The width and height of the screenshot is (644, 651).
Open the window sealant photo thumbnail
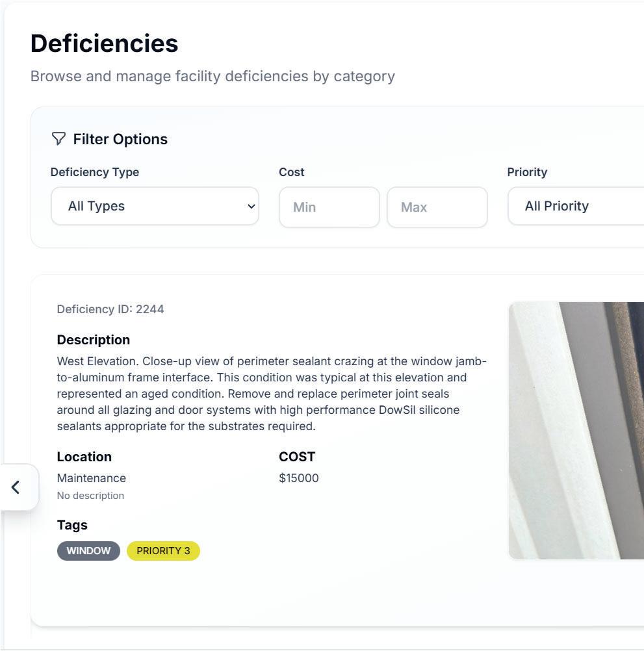coord(576,430)
